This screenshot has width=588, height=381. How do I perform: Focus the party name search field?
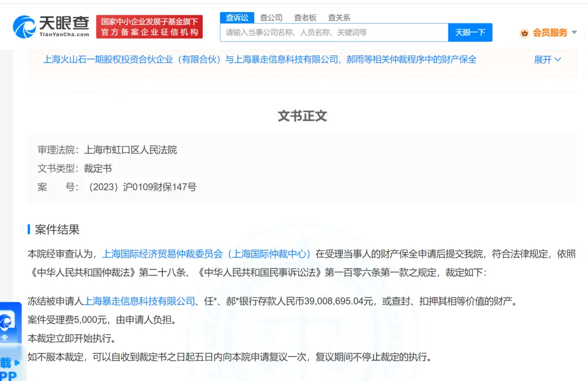click(x=334, y=32)
